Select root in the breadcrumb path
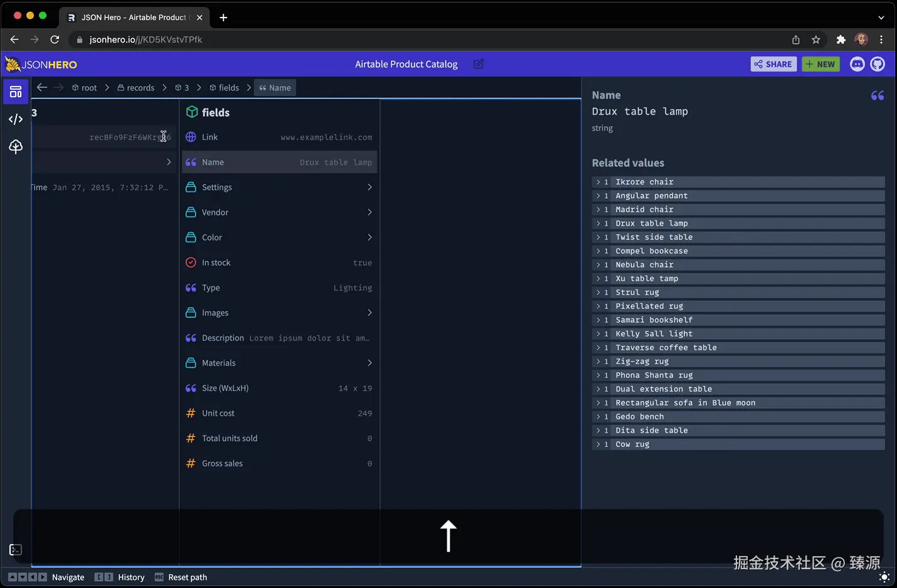The height and width of the screenshot is (588, 897). (x=85, y=88)
